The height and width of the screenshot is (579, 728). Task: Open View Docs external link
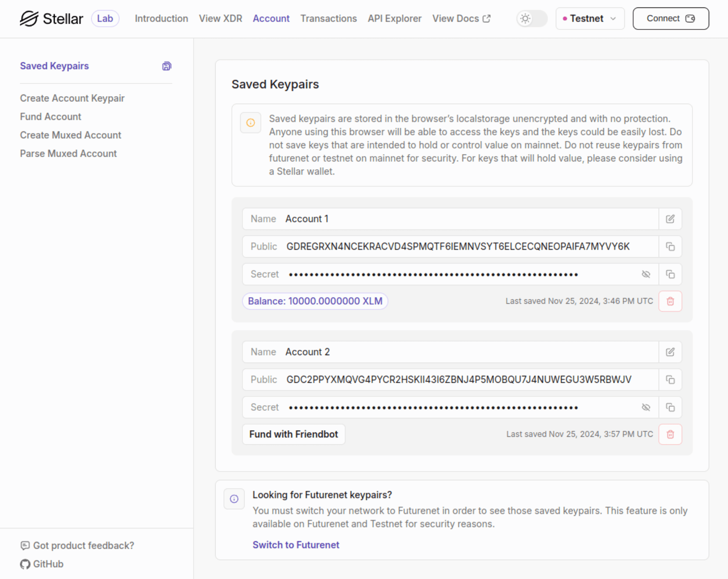pos(461,18)
